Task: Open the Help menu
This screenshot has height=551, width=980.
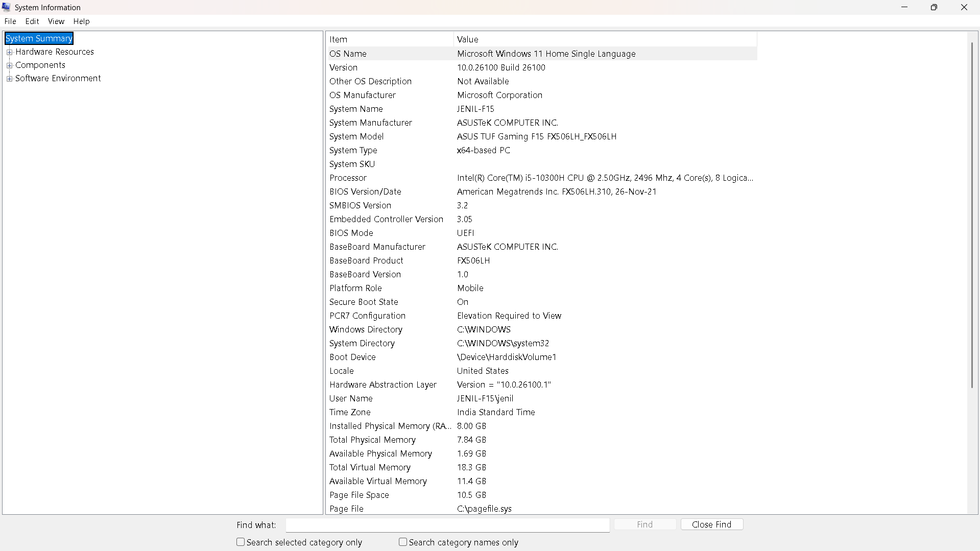Action: tap(81, 21)
